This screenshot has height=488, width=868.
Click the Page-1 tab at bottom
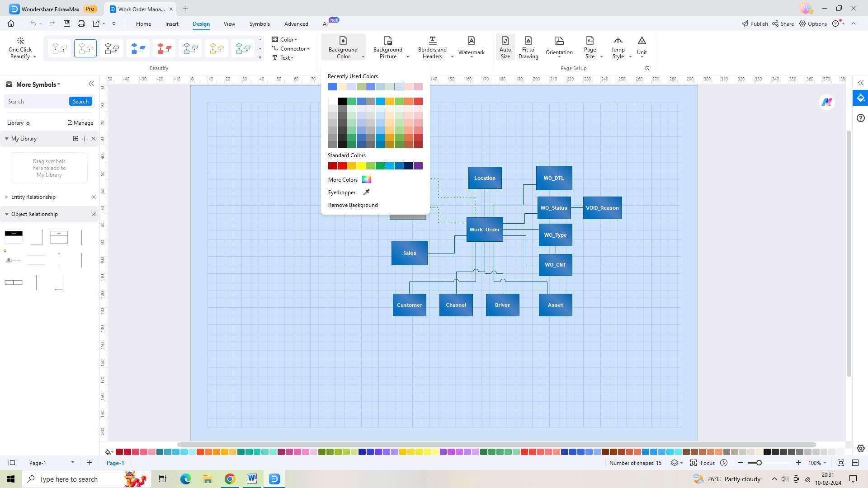(x=115, y=462)
